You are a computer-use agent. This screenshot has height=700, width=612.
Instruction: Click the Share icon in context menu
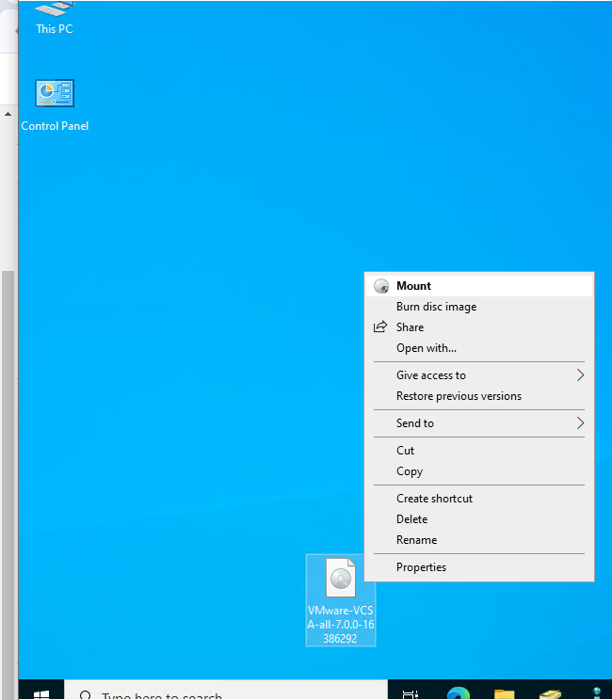(380, 327)
